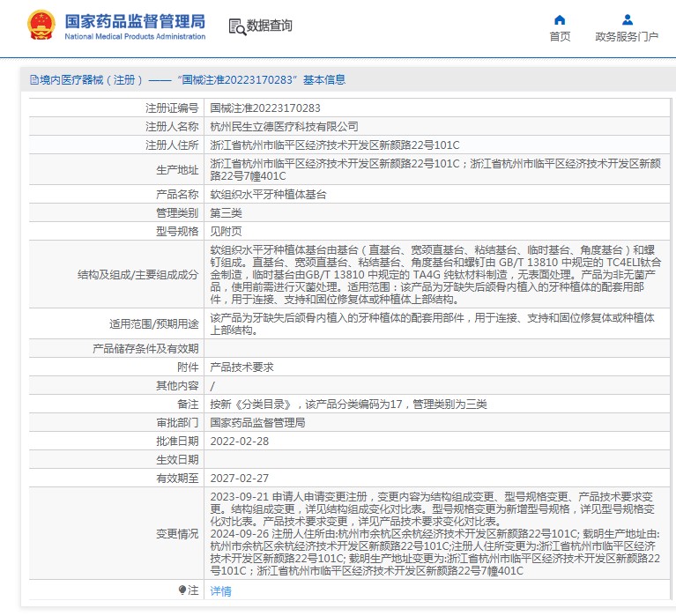The height and width of the screenshot is (616, 676).
Task: Open the 数据查询 data query title
Action: click(270, 26)
